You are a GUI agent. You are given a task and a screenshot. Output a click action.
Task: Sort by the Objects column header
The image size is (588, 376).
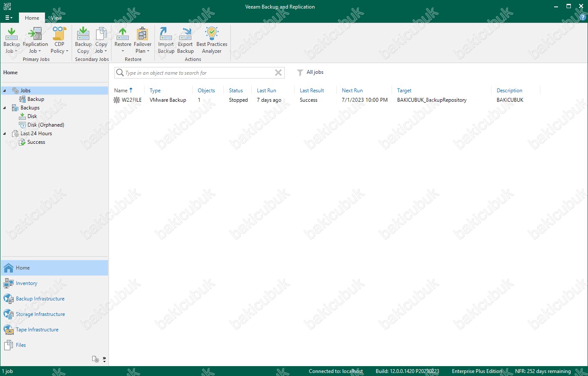(x=206, y=91)
